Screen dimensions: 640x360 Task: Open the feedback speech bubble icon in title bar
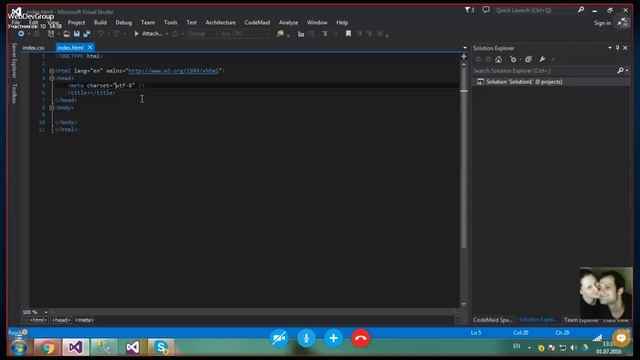486,10
